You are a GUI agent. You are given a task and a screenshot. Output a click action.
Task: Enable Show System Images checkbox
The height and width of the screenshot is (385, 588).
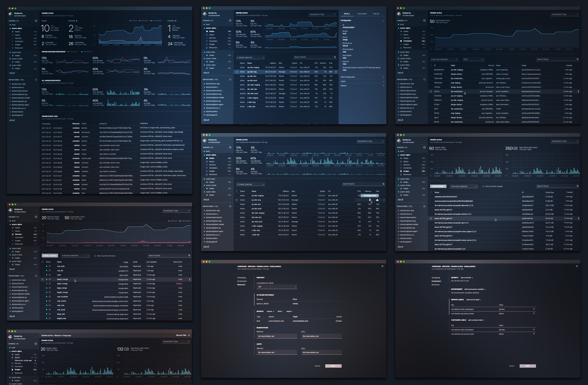484,186
